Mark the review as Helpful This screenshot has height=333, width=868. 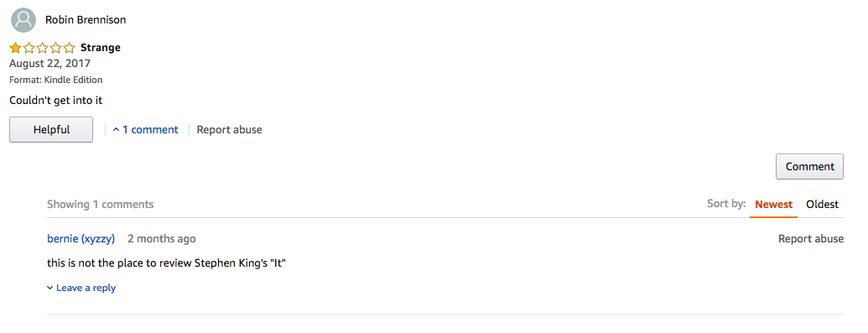coord(51,130)
